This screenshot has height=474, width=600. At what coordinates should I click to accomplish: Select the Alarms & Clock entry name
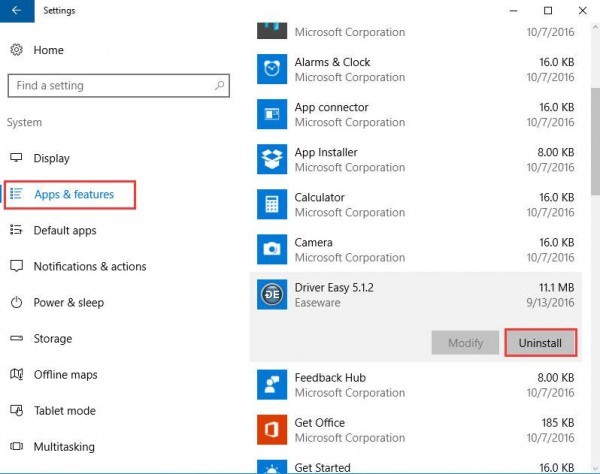click(x=332, y=62)
